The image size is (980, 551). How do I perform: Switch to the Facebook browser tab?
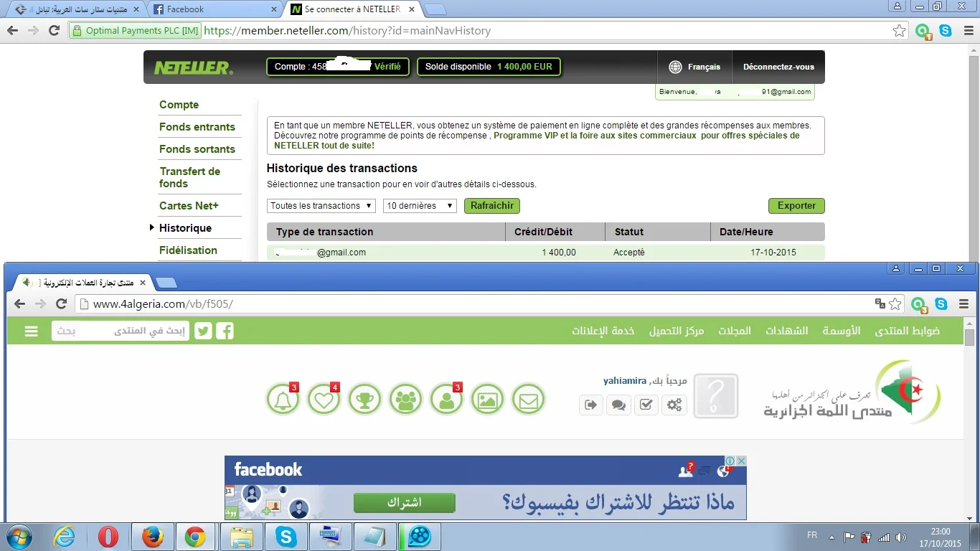click(215, 9)
